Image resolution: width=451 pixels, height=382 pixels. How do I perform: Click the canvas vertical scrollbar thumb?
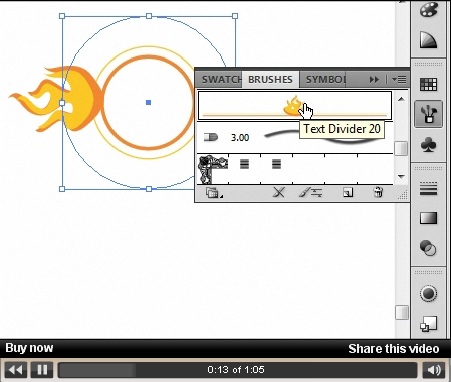tap(402, 313)
